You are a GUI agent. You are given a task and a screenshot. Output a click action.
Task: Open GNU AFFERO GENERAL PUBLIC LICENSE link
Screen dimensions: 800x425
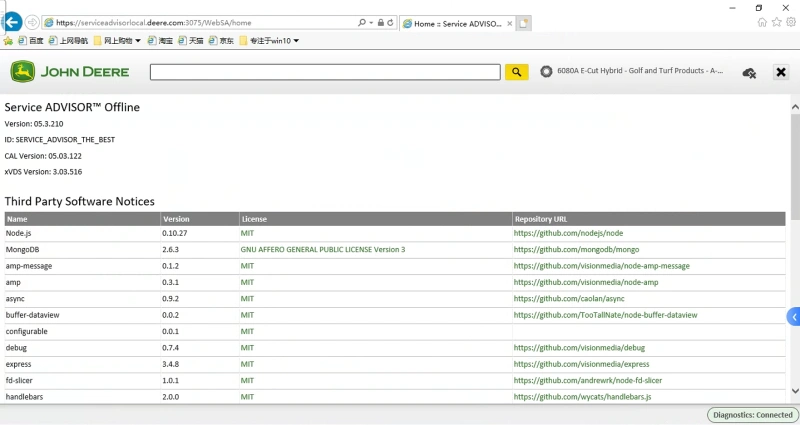tap(322, 249)
